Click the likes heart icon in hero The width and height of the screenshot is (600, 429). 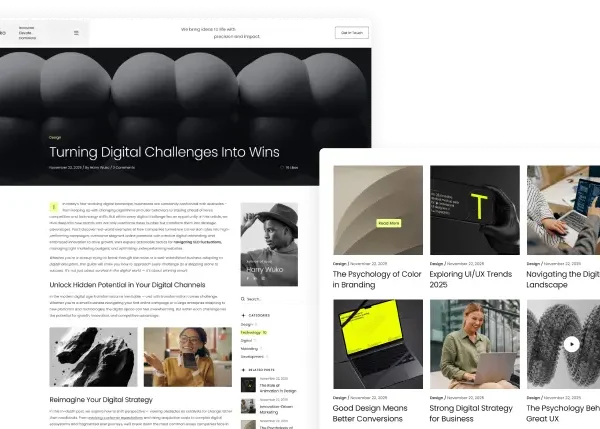click(x=282, y=167)
